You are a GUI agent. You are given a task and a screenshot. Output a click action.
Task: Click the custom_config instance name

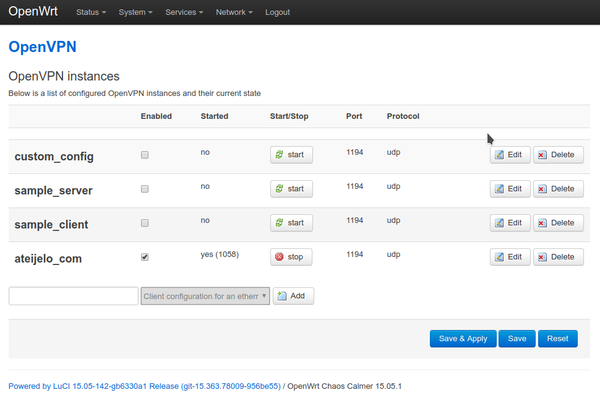54,157
